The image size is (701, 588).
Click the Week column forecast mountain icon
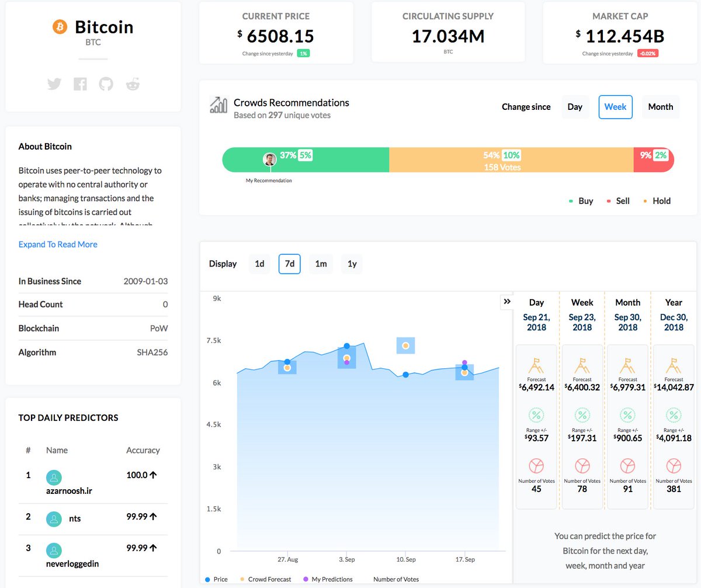582,366
